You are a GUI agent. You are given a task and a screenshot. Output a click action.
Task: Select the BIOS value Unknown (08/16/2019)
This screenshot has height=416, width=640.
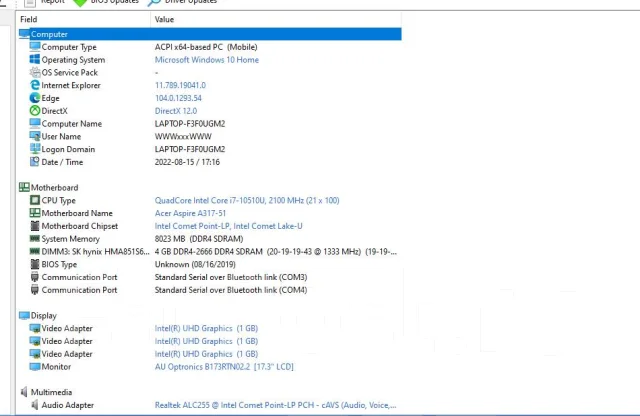tap(195, 264)
